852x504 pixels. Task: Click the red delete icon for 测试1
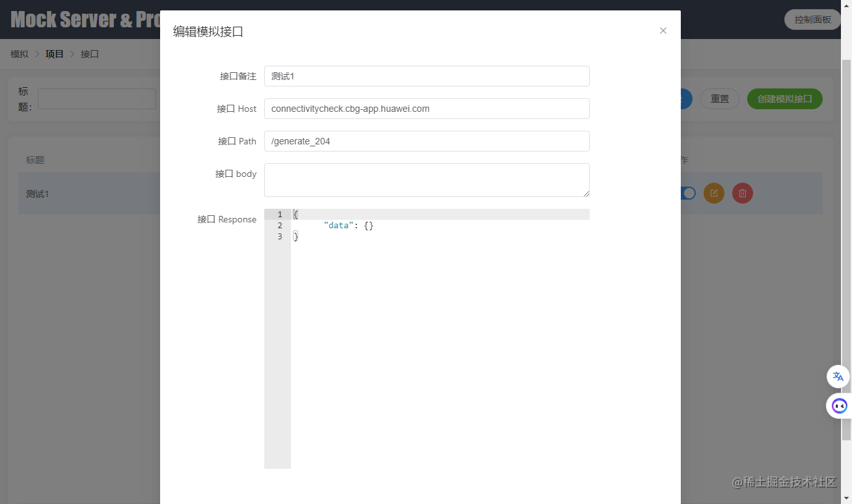pyautogui.click(x=743, y=193)
